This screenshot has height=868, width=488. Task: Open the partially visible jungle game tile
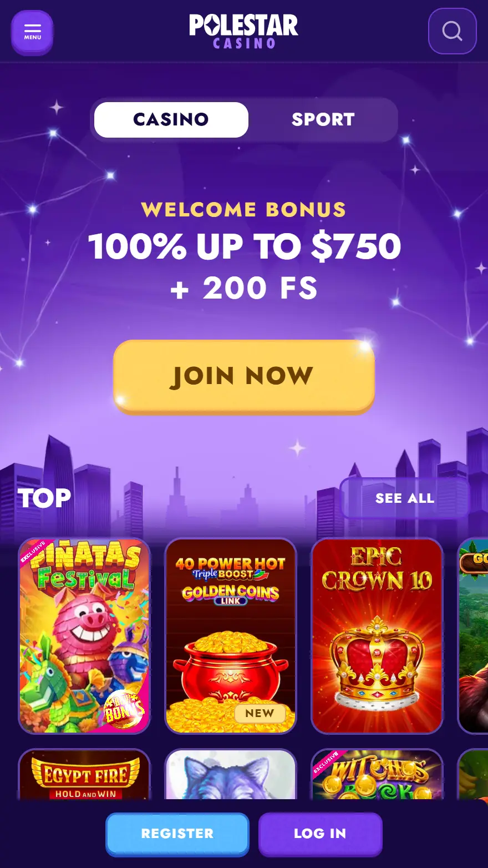473,636
